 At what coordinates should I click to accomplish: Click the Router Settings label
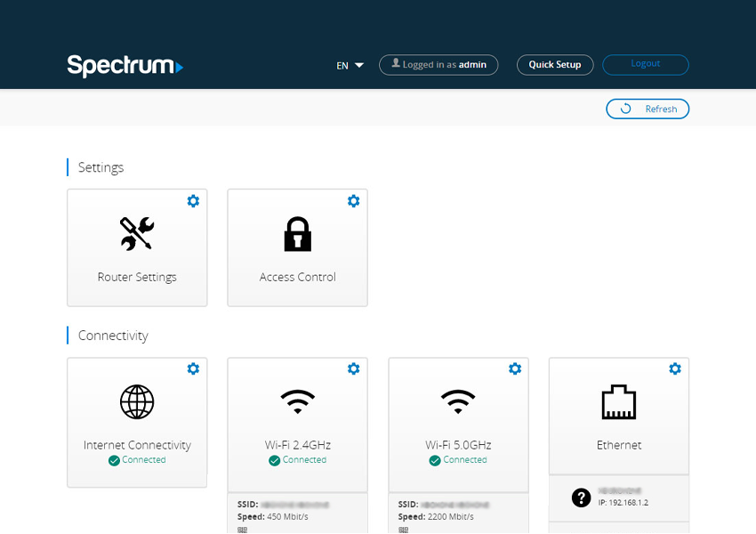tap(137, 278)
